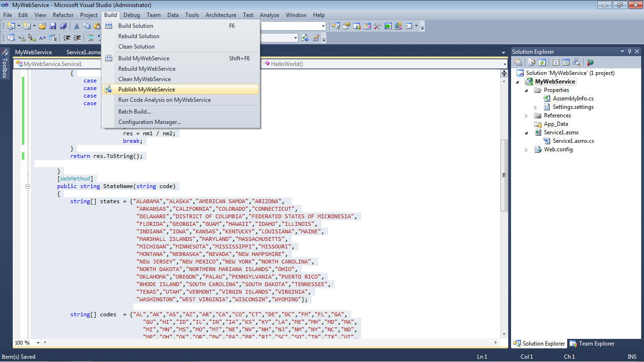Open Configuration Manager from Build menu
This screenshot has height=362, width=644.
pos(181,122)
